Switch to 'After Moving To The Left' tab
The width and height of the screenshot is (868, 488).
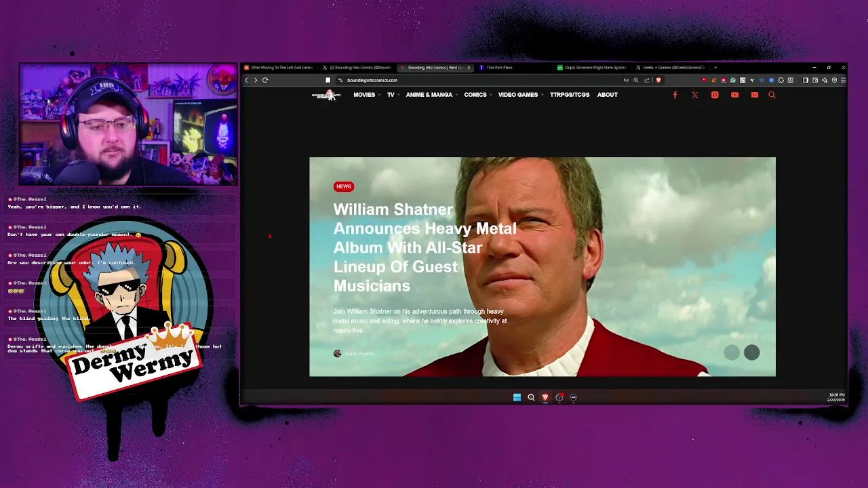point(279,67)
